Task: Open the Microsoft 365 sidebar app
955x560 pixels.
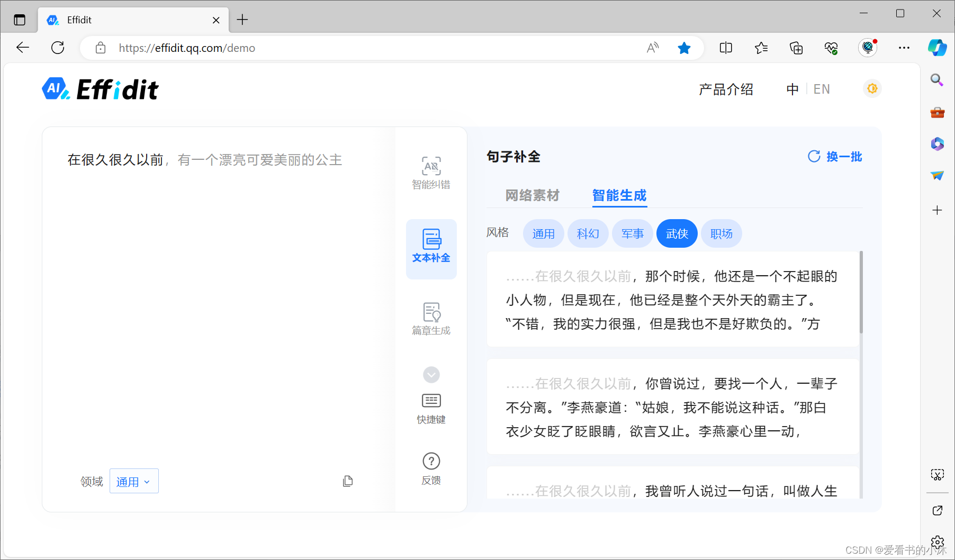Action: coord(937,143)
